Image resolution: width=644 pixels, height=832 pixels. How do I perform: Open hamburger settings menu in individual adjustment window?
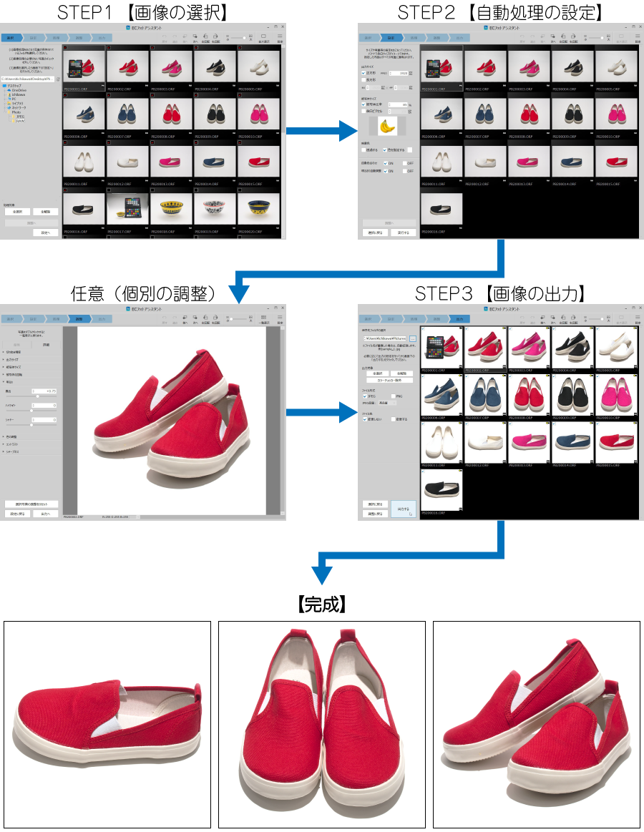(x=280, y=318)
